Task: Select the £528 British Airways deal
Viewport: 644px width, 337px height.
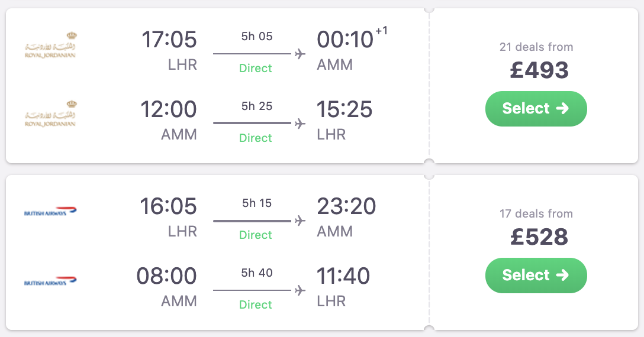Action: pos(536,276)
